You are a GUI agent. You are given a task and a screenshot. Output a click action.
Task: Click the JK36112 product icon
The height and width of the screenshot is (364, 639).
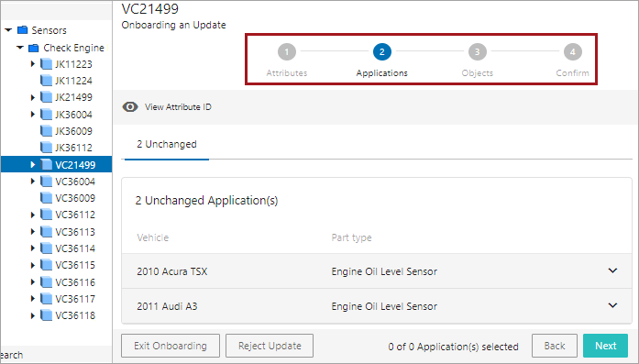[47, 148]
